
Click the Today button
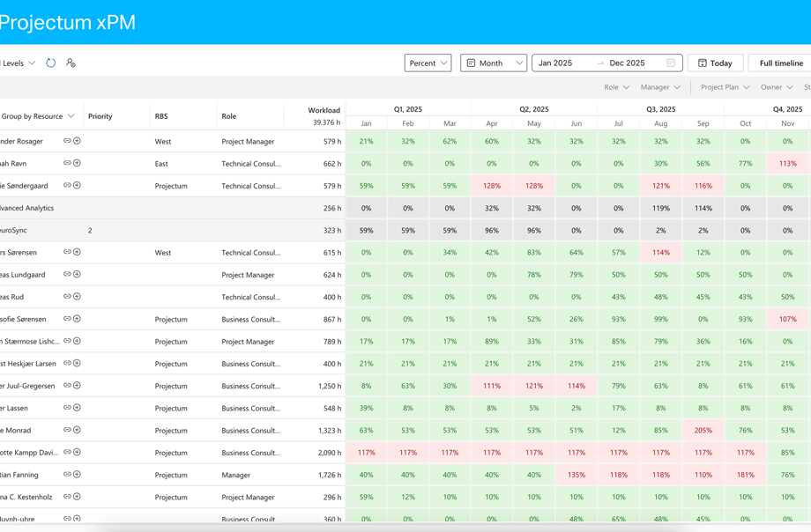pyautogui.click(x=715, y=63)
